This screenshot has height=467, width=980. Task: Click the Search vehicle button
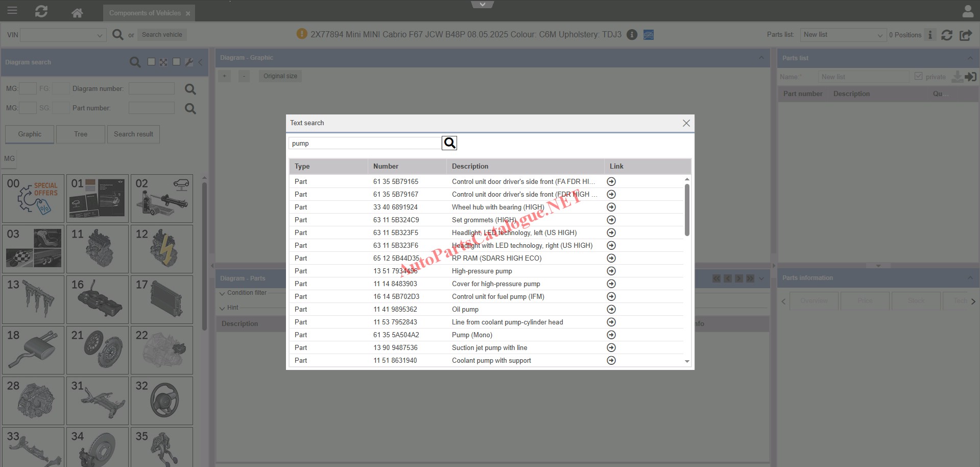pyautogui.click(x=162, y=35)
